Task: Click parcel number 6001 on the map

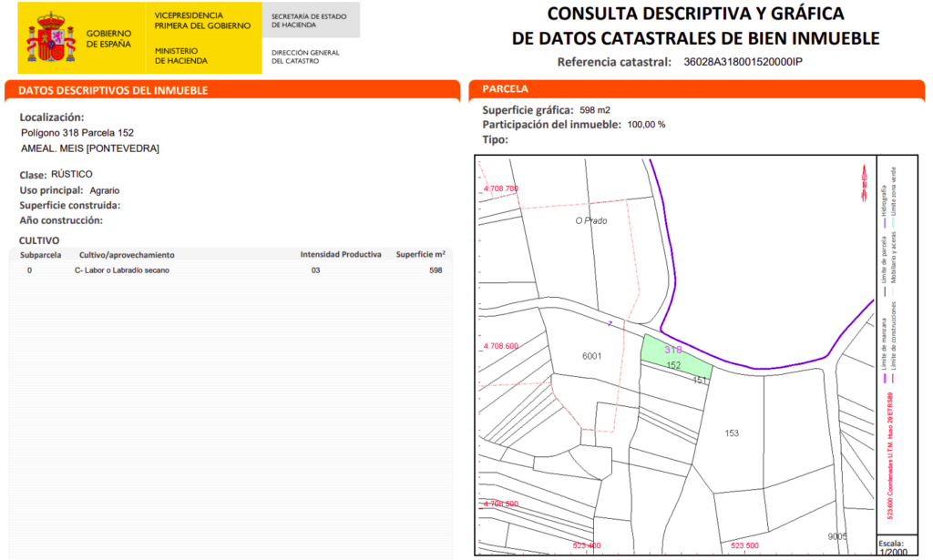Action: (591, 356)
